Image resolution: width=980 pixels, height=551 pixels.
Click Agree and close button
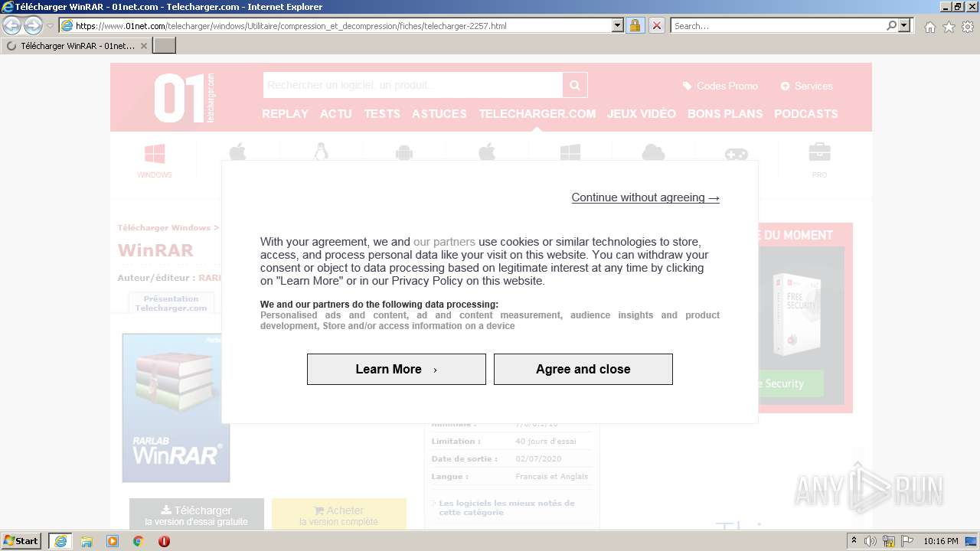(x=583, y=369)
